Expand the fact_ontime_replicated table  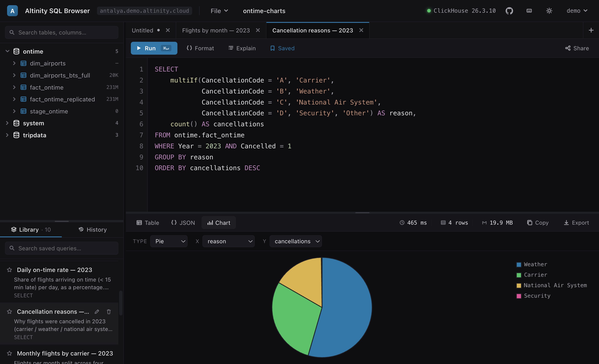click(x=14, y=99)
